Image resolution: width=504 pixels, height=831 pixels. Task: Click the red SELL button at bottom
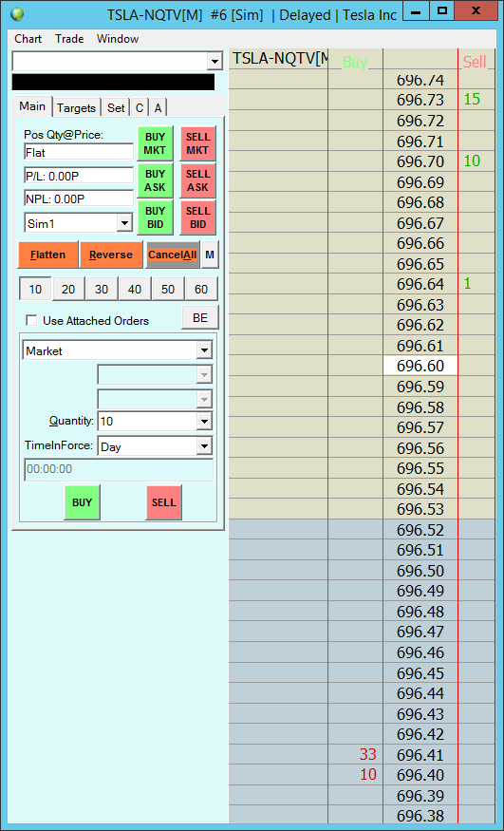[x=163, y=502]
